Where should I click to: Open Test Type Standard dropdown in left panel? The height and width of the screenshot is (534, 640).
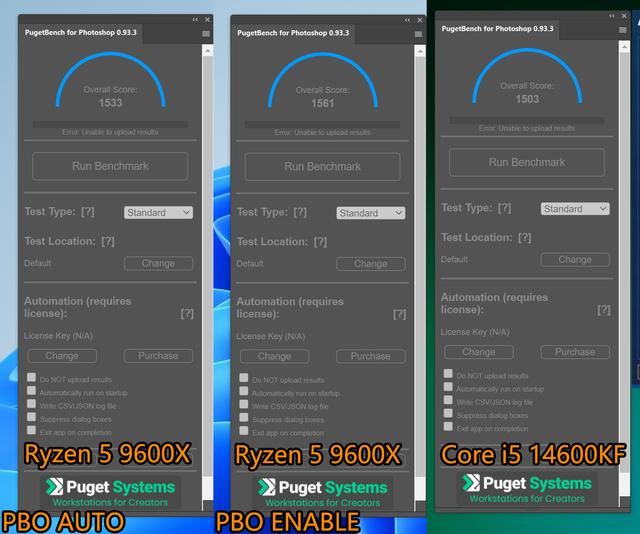click(x=158, y=212)
